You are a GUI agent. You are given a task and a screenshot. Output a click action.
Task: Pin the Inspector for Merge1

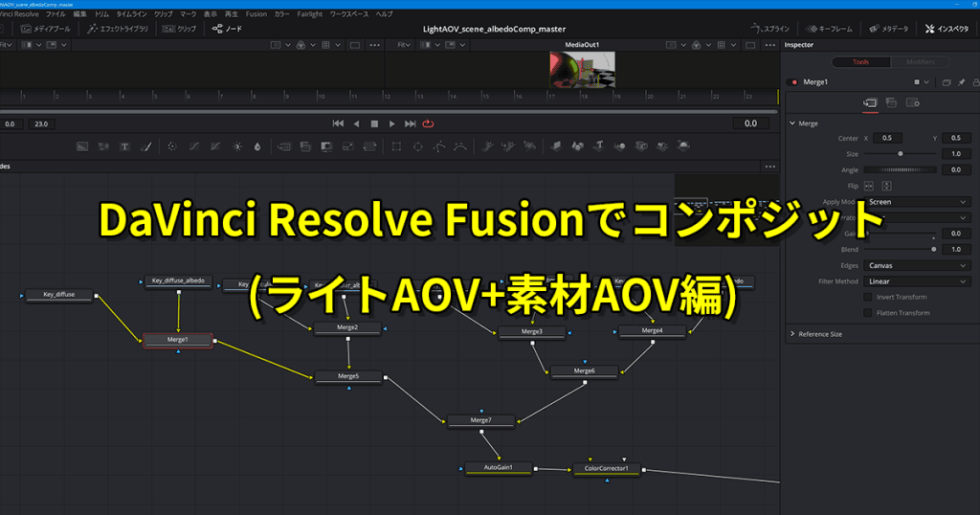pyautogui.click(x=960, y=82)
